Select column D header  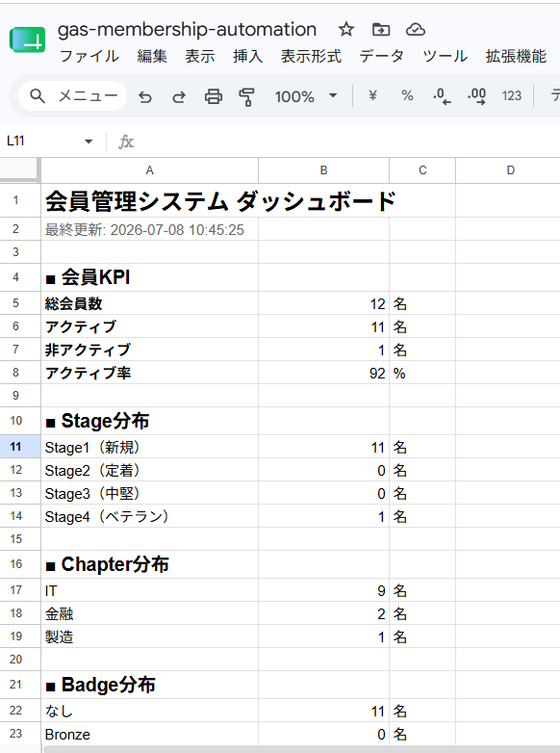point(508,170)
